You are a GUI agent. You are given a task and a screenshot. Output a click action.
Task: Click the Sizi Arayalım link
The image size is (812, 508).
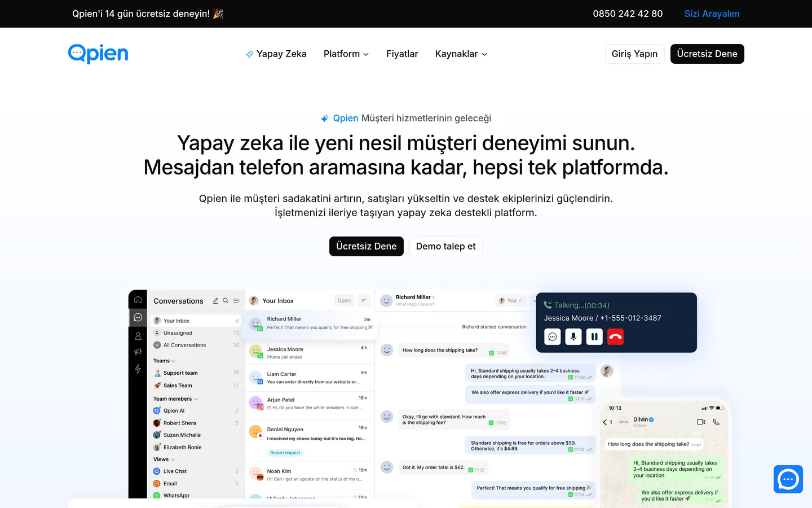712,14
